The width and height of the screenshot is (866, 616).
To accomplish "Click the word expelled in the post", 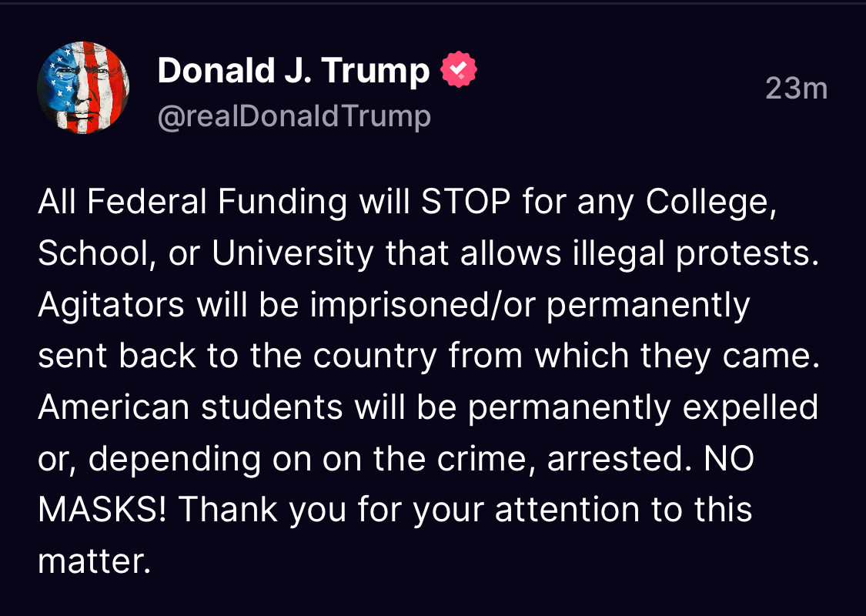I will tap(750, 407).
